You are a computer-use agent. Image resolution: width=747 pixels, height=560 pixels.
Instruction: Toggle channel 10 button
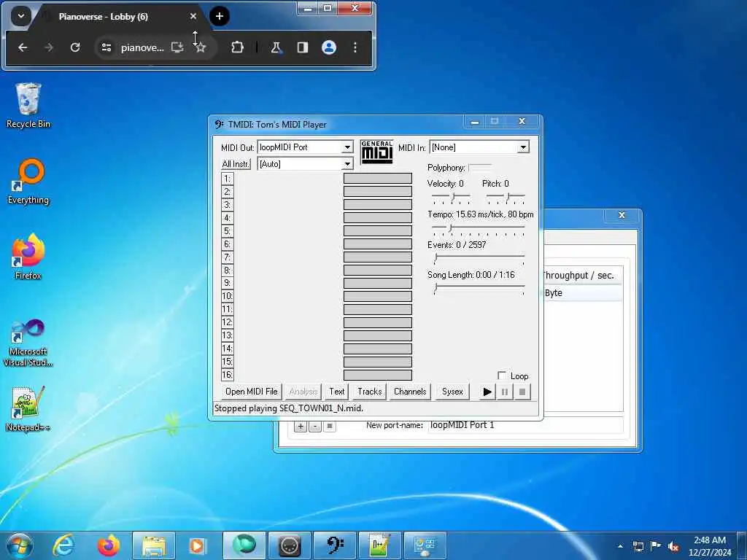coord(228,296)
